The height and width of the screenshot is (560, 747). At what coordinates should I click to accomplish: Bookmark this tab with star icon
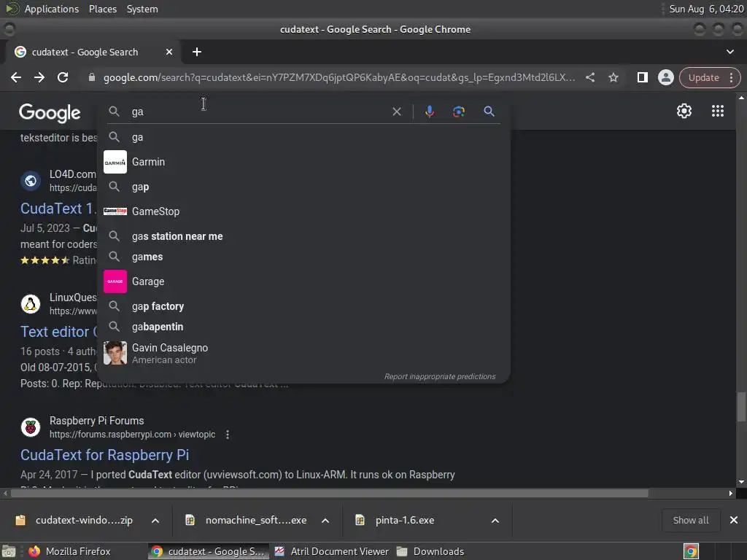(x=613, y=77)
